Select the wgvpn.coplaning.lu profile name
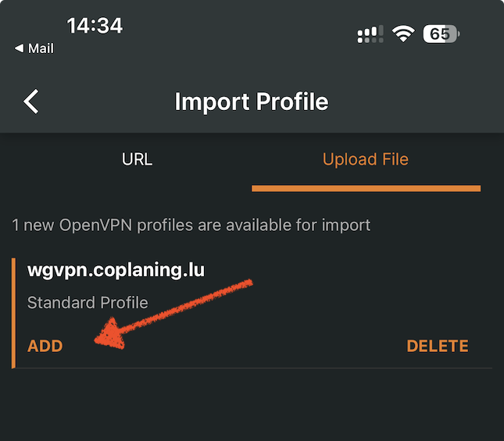504x441 pixels. (x=116, y=270)
